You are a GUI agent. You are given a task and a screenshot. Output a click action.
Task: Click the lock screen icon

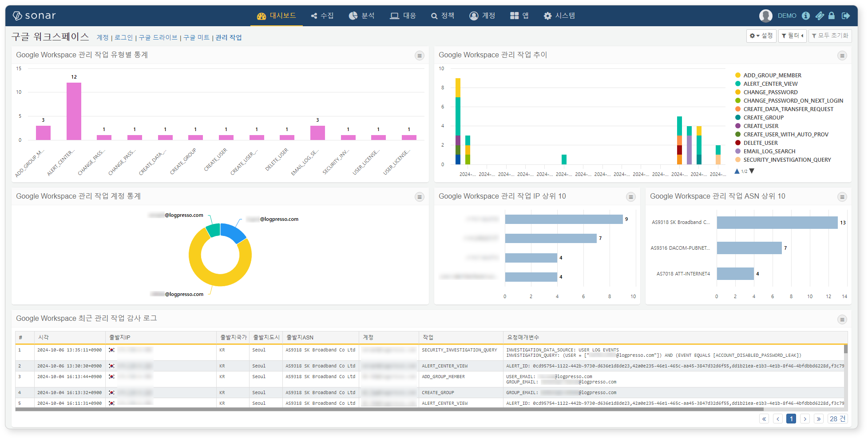coord(832,16)
